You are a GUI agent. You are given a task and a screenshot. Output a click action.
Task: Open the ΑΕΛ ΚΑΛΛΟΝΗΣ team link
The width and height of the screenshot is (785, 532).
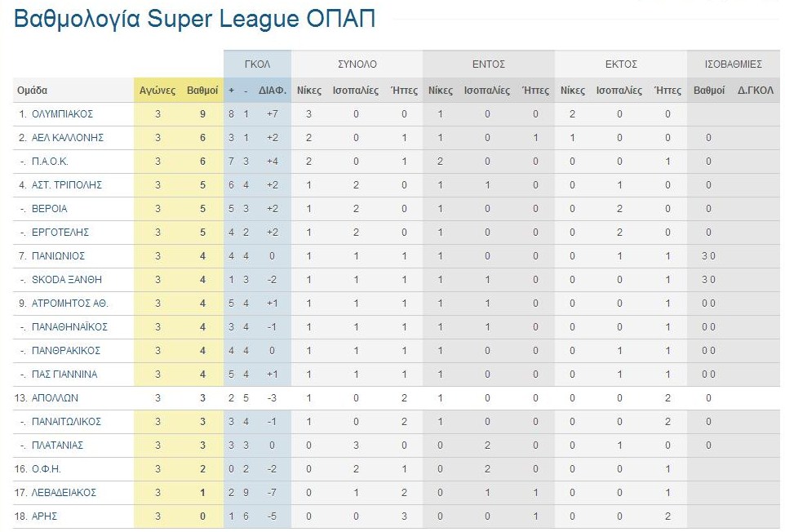(x=68, y=138)
